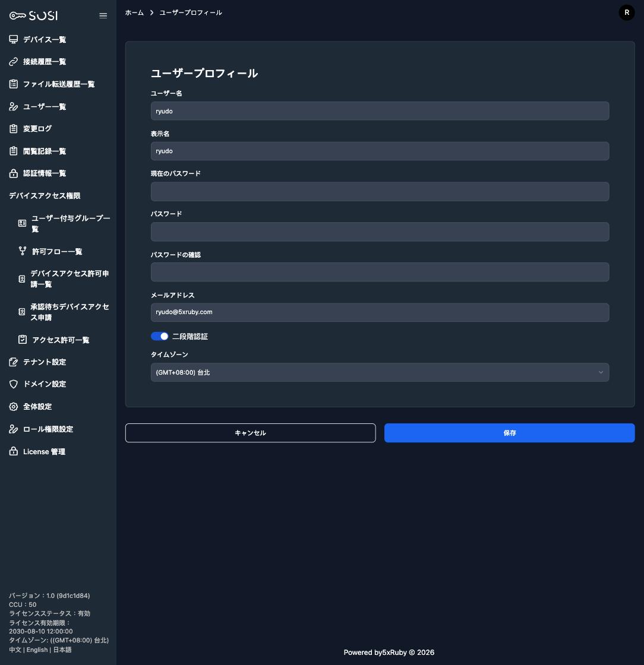Click the user icon beside ユーザー一覧

(14, 106)
